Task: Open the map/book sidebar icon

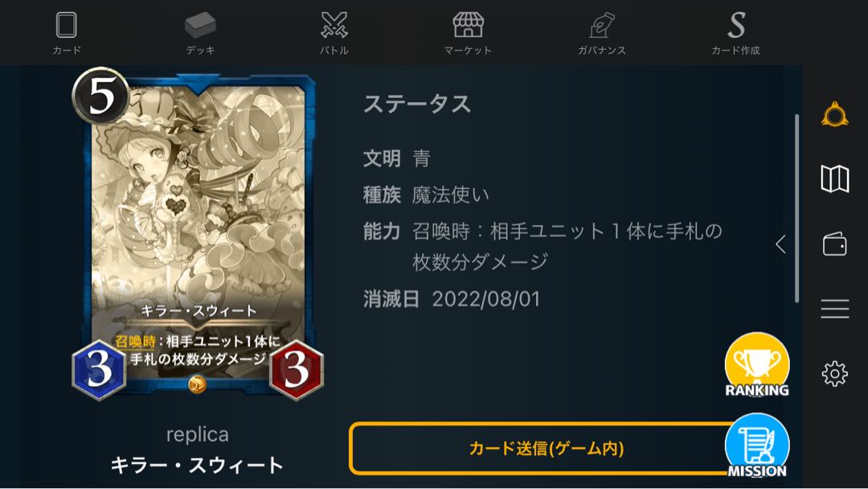Action: point(835,179)
